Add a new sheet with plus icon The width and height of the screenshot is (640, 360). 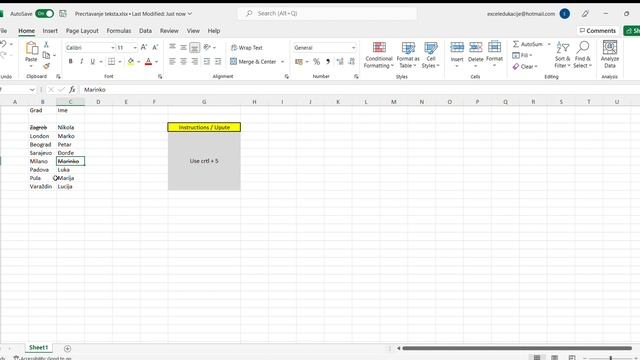point(67,349)
